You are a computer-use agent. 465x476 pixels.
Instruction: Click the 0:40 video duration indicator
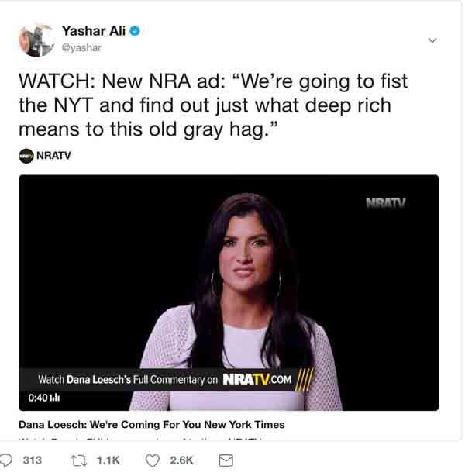tap(38, 398)
